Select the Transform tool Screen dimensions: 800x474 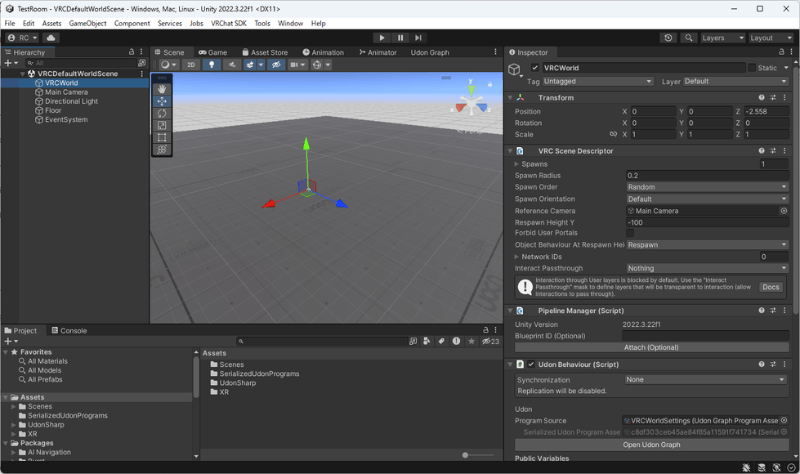(162, 149)
